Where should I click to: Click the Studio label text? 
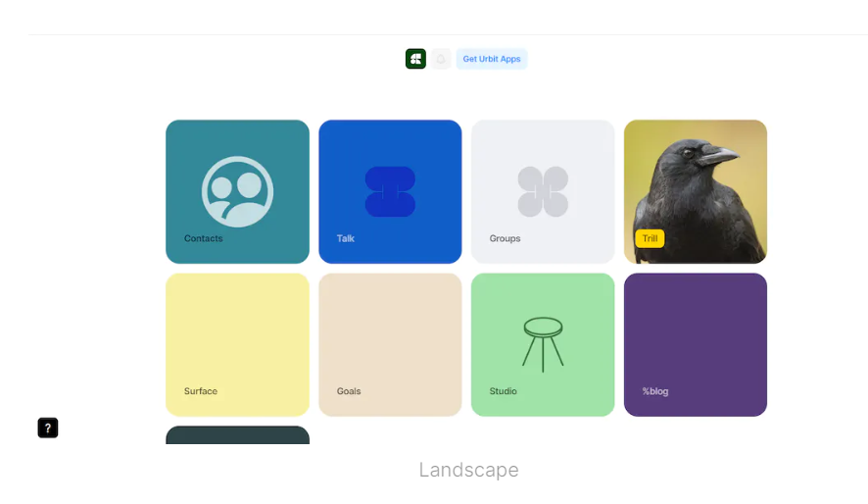click(x=503, y=391)
